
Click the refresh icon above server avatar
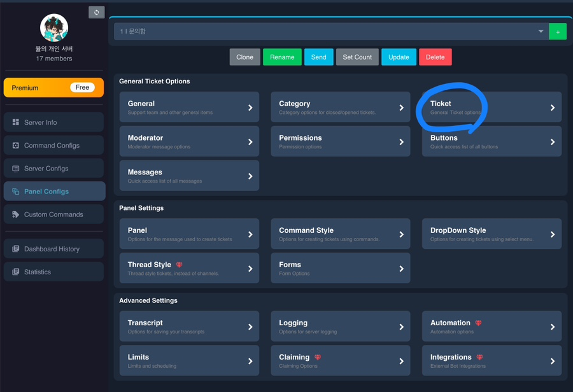[x=97, y=13]
